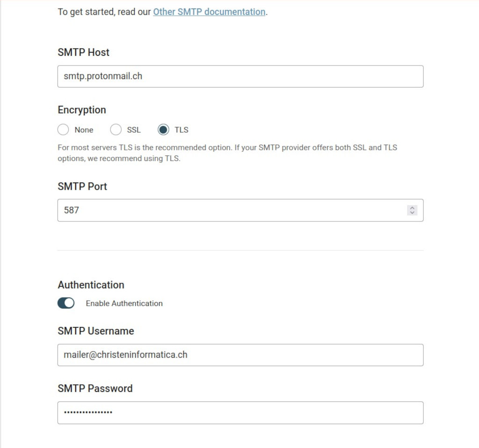The height and width of the screenshot is (448, 479).
Task: Click the Other SMTP documentation hyperlink text
Action: [209, 12]
